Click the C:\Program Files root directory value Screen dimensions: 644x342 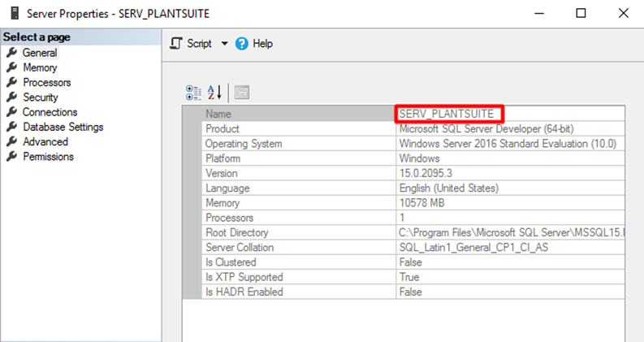click(512, 232)
